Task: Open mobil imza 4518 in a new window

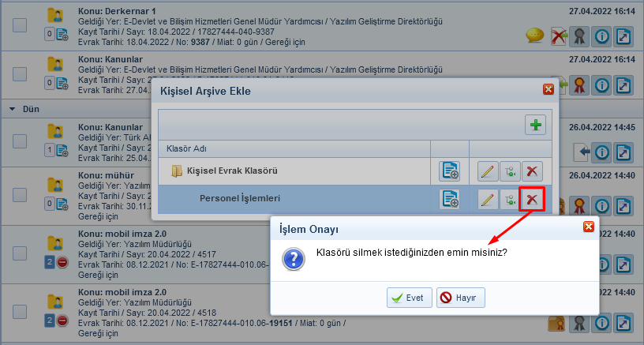Action: pos(623,323)
